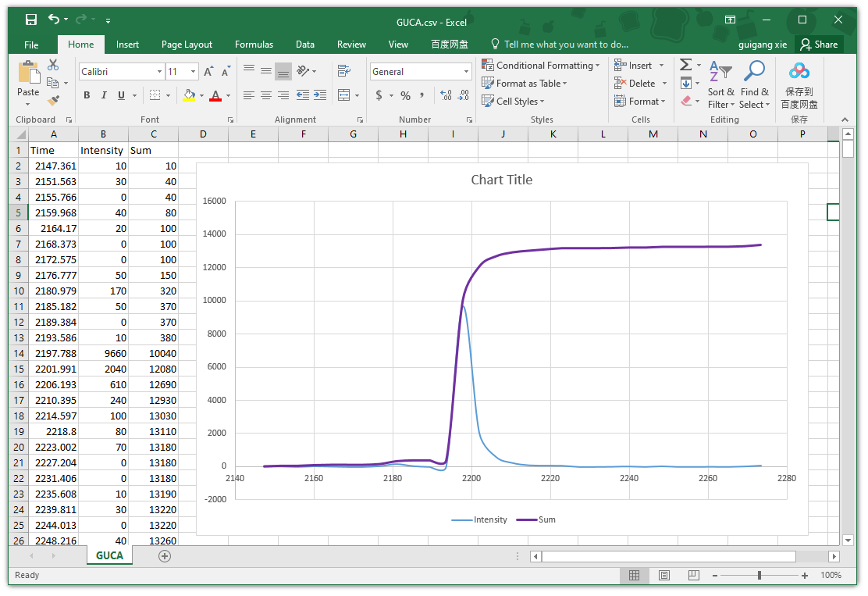Open the Conditional Formatting dropdown

[541, 66]
